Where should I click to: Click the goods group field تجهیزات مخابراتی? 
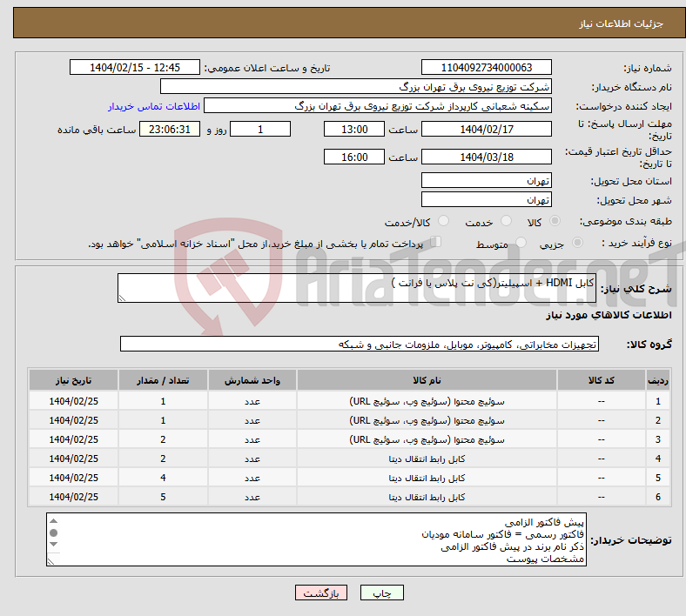click(x=360, y=344)
